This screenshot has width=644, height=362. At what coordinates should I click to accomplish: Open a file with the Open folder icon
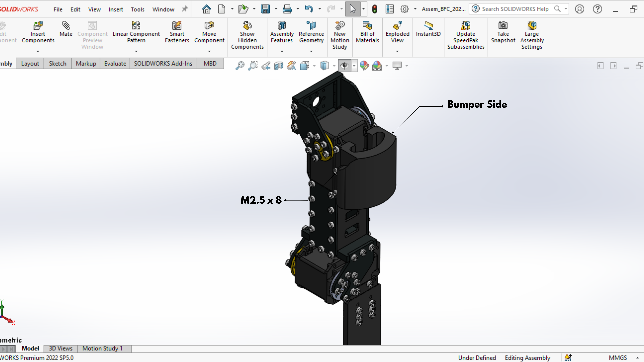[x=243, y=9]
